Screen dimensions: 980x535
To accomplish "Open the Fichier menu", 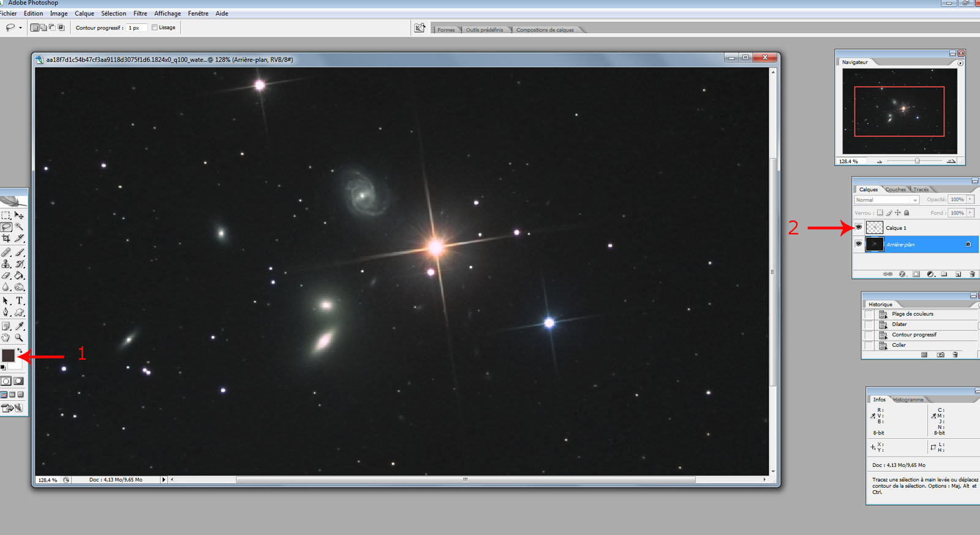I will (8, 13).
